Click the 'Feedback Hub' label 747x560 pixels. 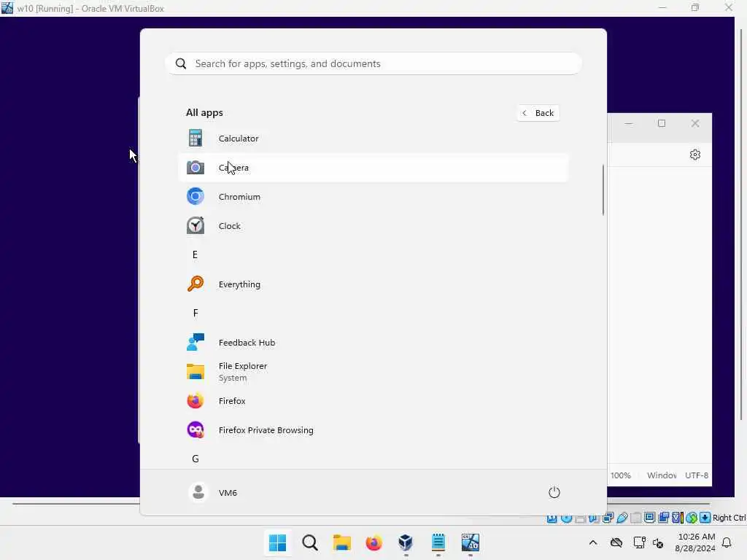247,343
